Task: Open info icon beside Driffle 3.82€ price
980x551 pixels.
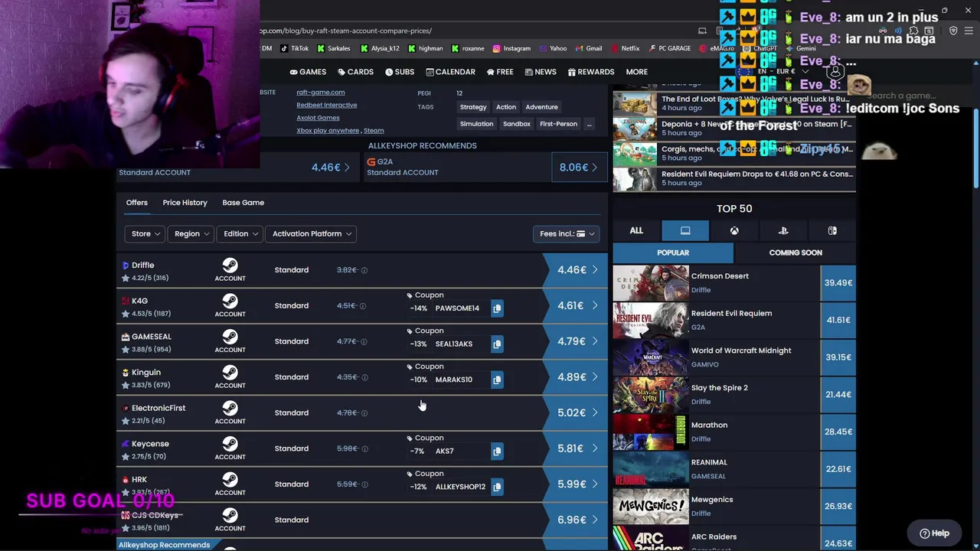Action: (x=364, y=270)
